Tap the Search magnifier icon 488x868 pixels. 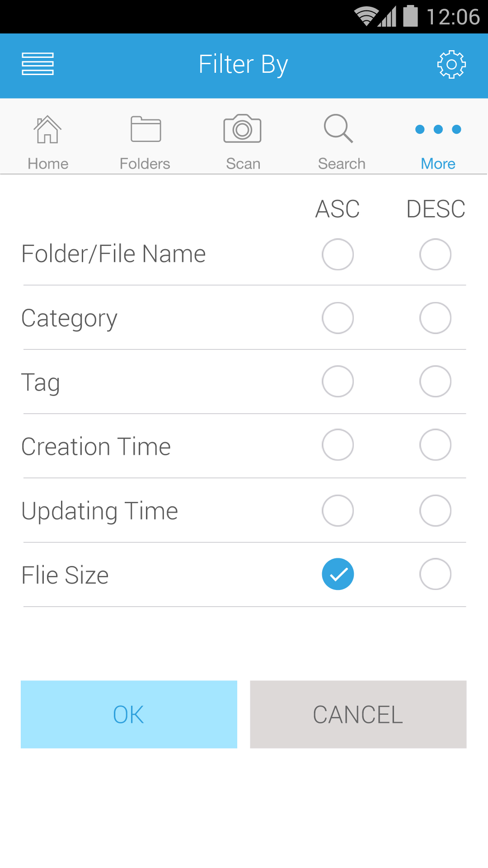(338, 129)
